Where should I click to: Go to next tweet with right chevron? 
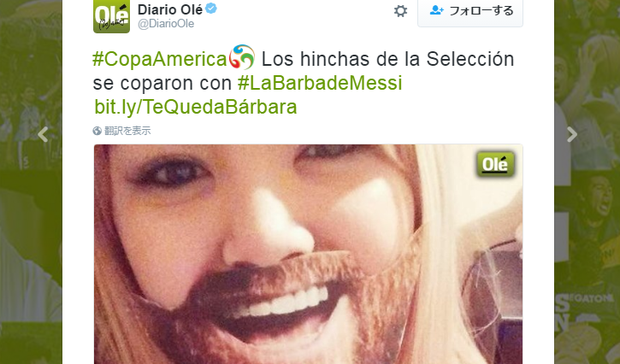click(572, 134)
